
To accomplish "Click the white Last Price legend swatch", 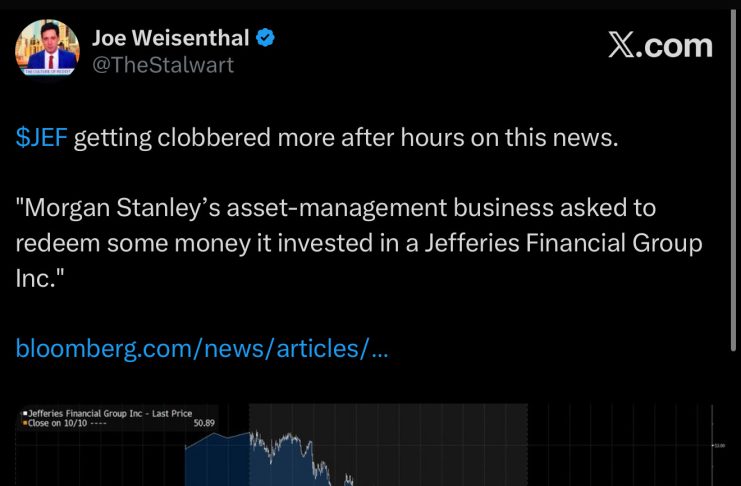I will pyautogui.click(x=24, y=412).
